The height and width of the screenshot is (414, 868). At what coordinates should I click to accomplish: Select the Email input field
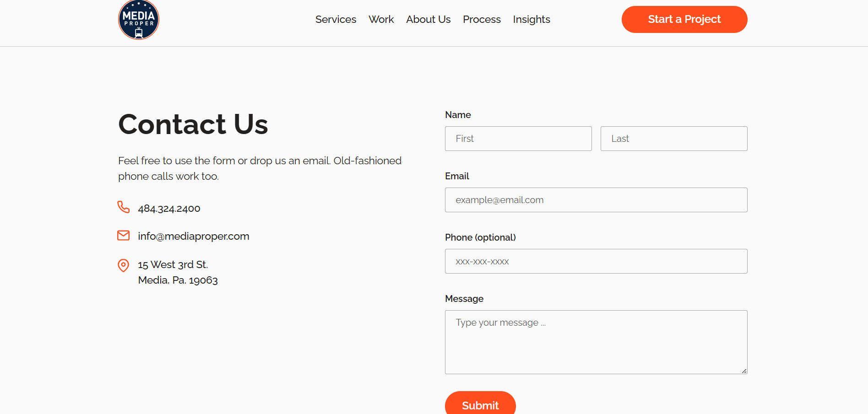(x=596, y=200)
